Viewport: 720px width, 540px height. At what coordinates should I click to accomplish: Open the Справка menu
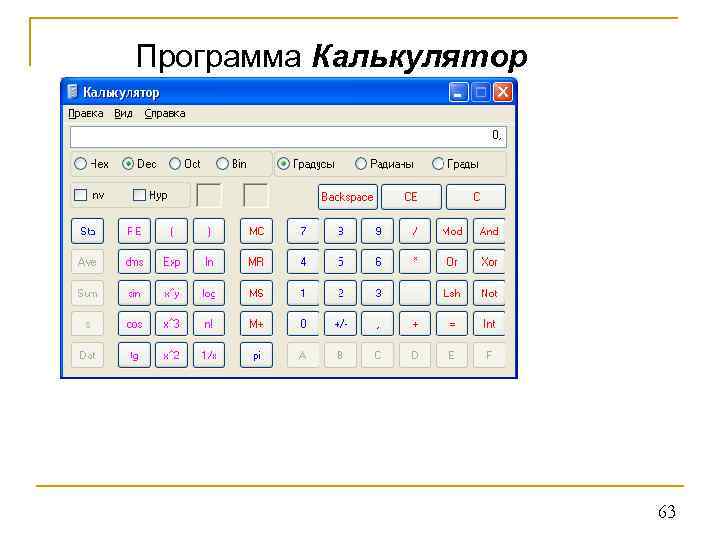tap(165, 113)
